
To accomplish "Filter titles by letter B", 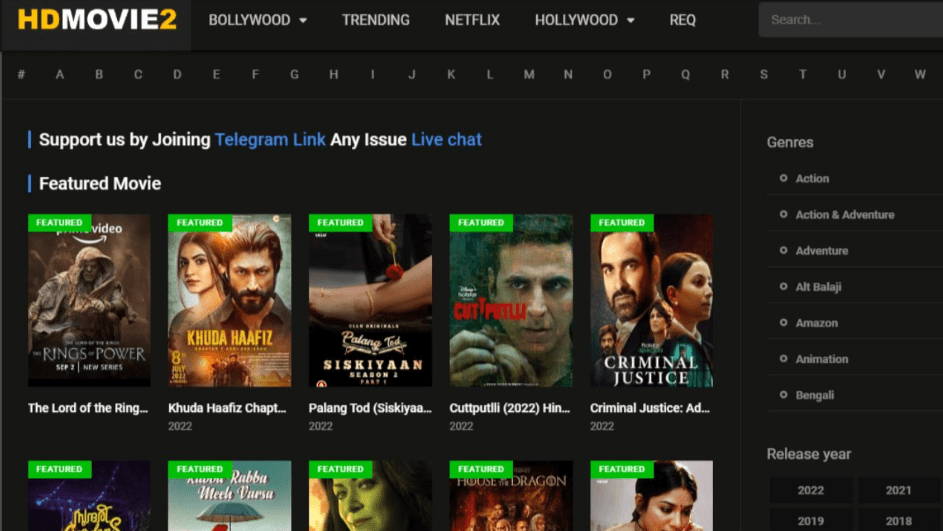I will 99,75.
